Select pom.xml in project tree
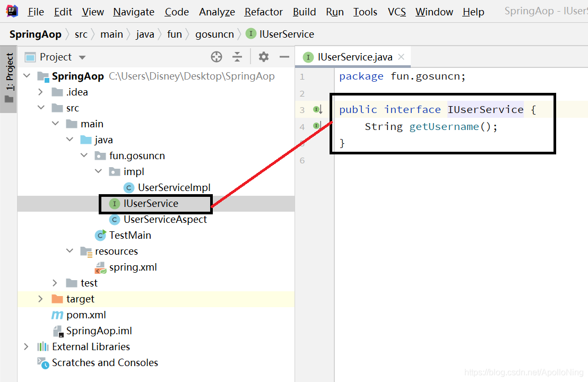The width and height of the screenshot is (588, 382). 86,315
